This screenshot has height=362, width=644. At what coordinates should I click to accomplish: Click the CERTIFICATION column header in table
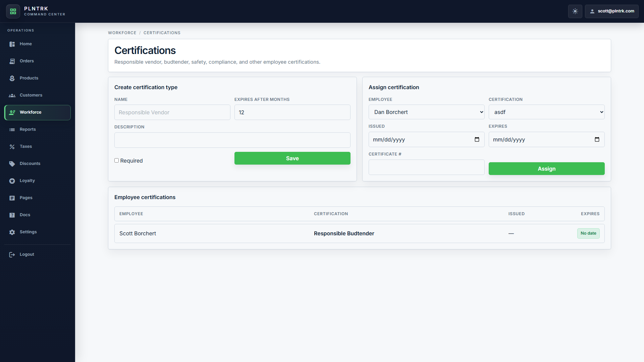pyautogui.click(x=331, y=214)
